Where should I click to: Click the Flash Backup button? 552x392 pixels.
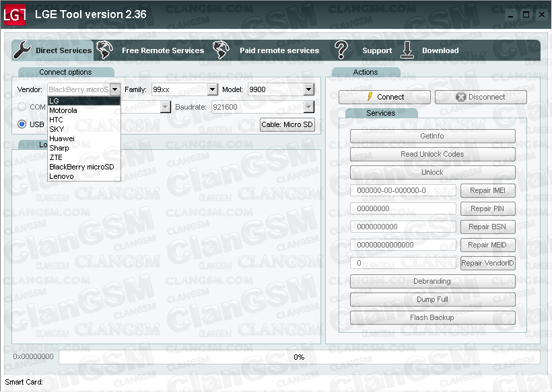432,317
